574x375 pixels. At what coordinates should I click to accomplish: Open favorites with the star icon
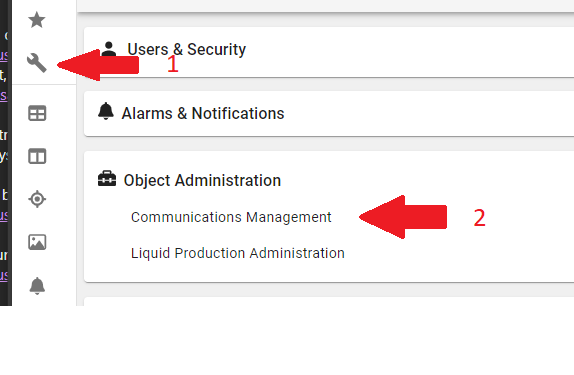[37, 20]
